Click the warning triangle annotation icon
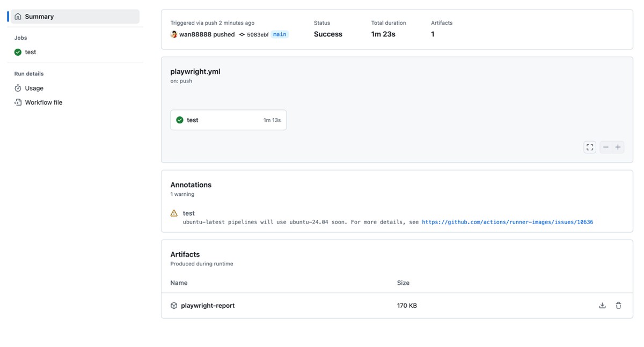This screenshot has width=644, height=347. click(x=174, y=213)
